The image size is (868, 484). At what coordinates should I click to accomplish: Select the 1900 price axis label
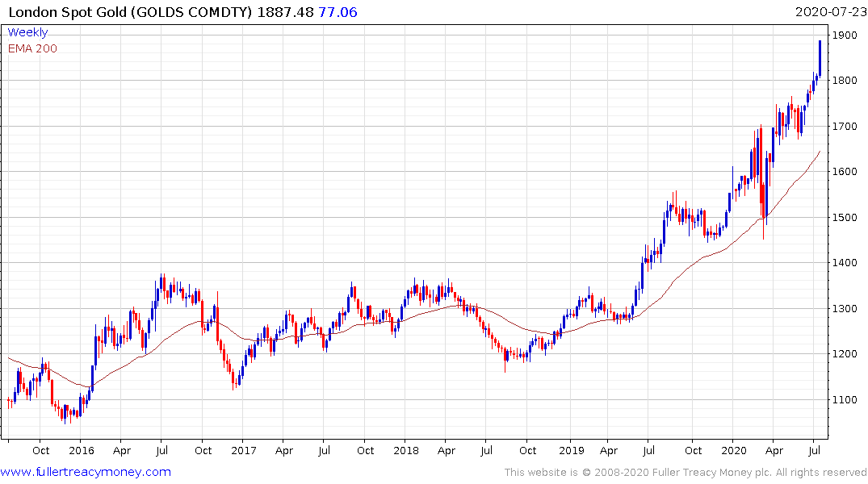[x=845, y=35]
